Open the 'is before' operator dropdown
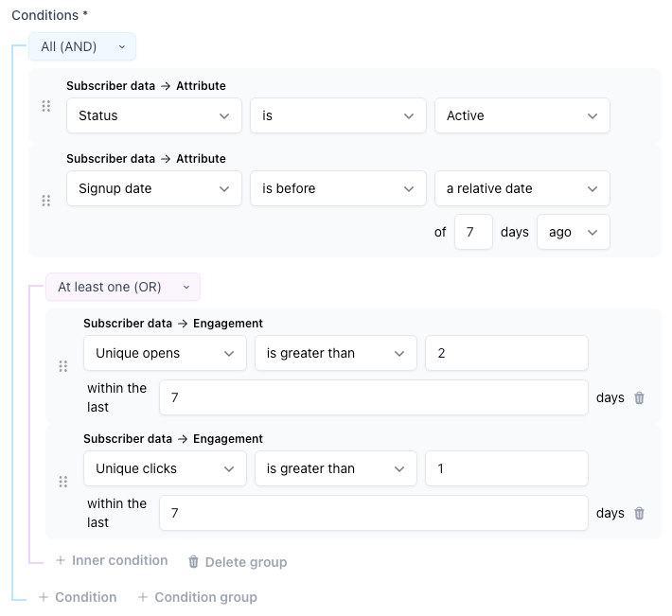Viewport: 672px width, 616px height. (x=338, y=188)
